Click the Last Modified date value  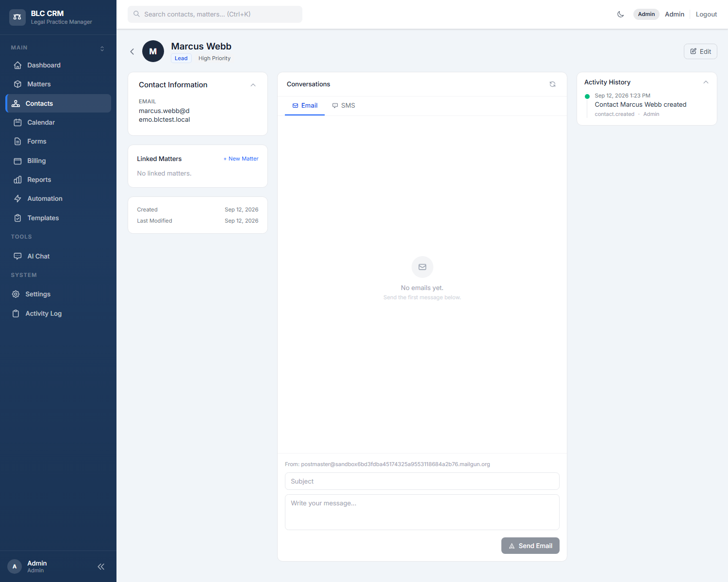(241, 221)
